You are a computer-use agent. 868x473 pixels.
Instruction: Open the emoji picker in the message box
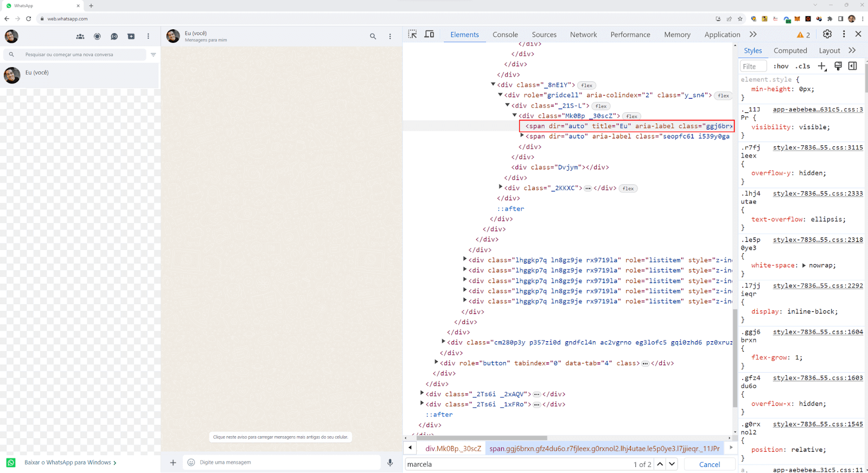(191, 463)
